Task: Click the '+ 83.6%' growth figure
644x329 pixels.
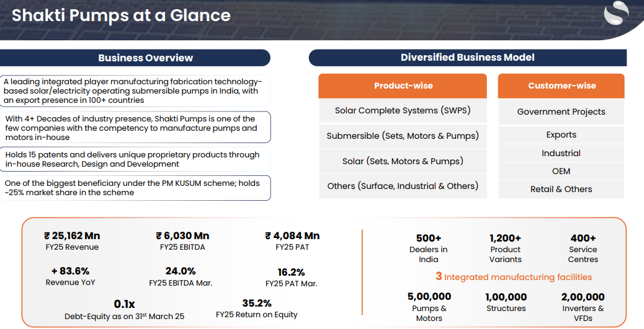Action: pyautogui.click(x=70, y=271)
